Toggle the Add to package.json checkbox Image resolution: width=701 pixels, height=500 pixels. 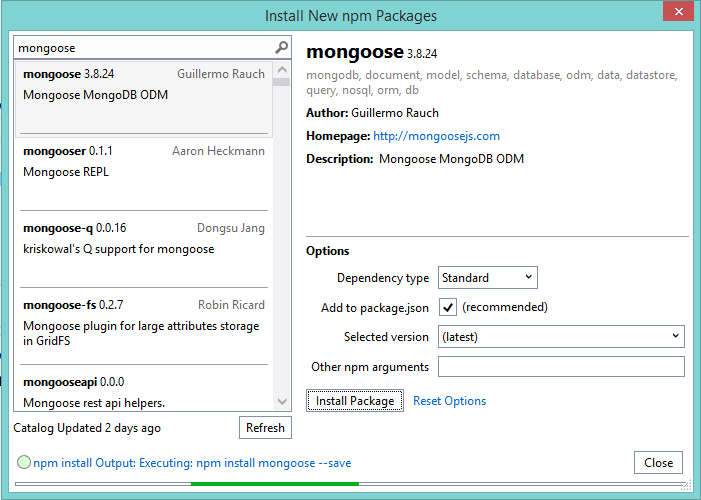point(448,307)
